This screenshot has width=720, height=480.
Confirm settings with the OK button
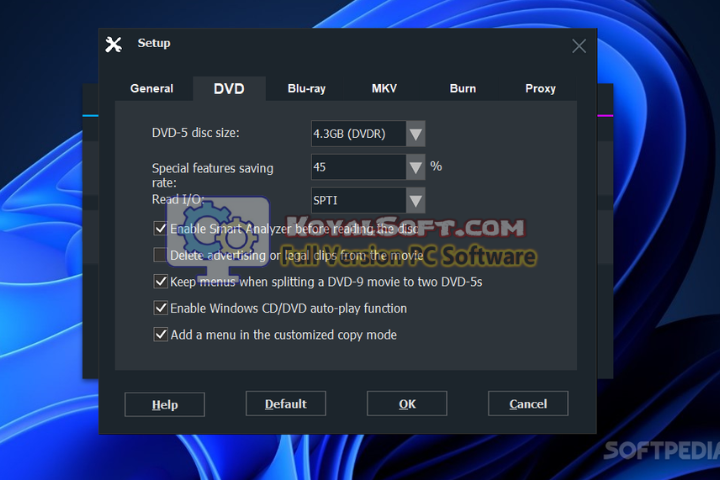click(407, 404)
